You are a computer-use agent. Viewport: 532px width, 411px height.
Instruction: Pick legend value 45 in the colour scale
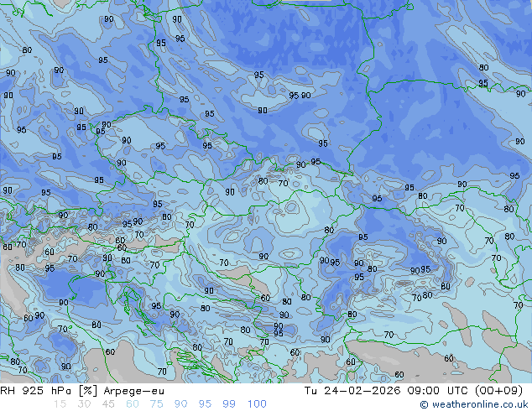(x=108, y=404)
